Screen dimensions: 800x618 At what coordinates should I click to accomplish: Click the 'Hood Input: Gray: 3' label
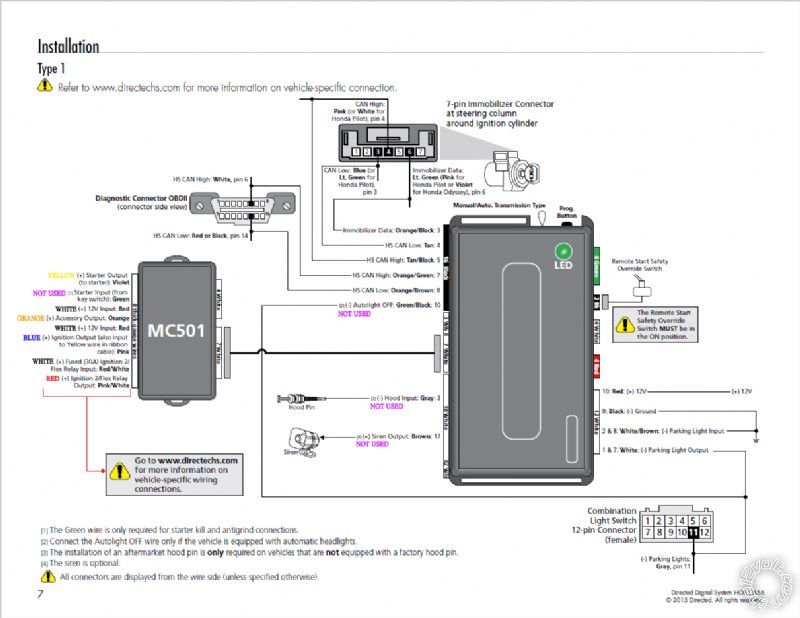[405, 398]
